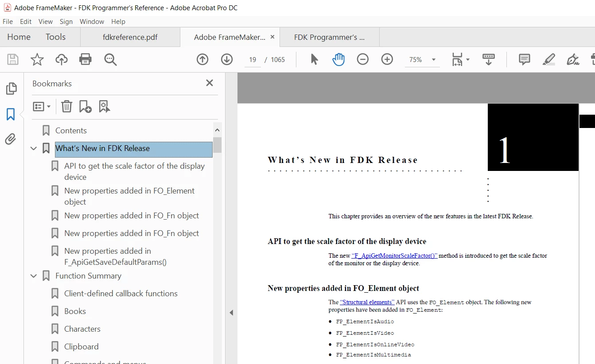
Task: Open the View menu
Action: coord(46,21)
